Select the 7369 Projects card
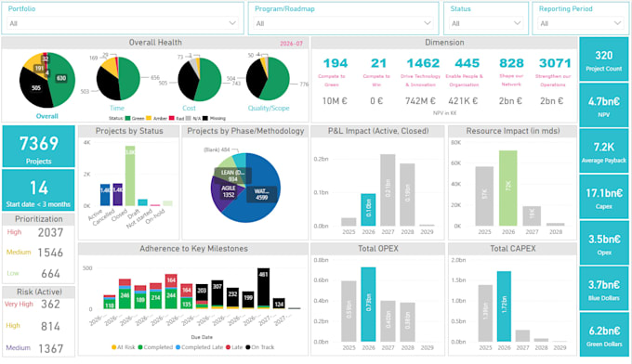The image size is (632, 364). click(x=39, y=147)
